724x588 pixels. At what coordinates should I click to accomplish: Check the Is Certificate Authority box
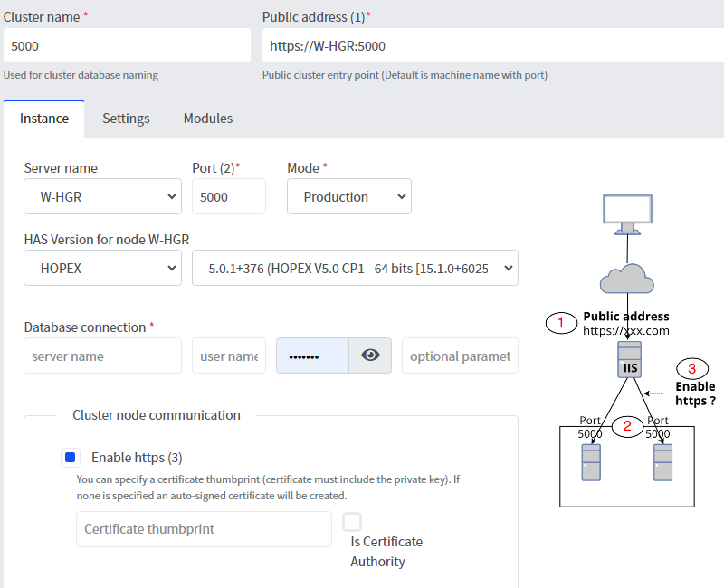pos(352,522)
